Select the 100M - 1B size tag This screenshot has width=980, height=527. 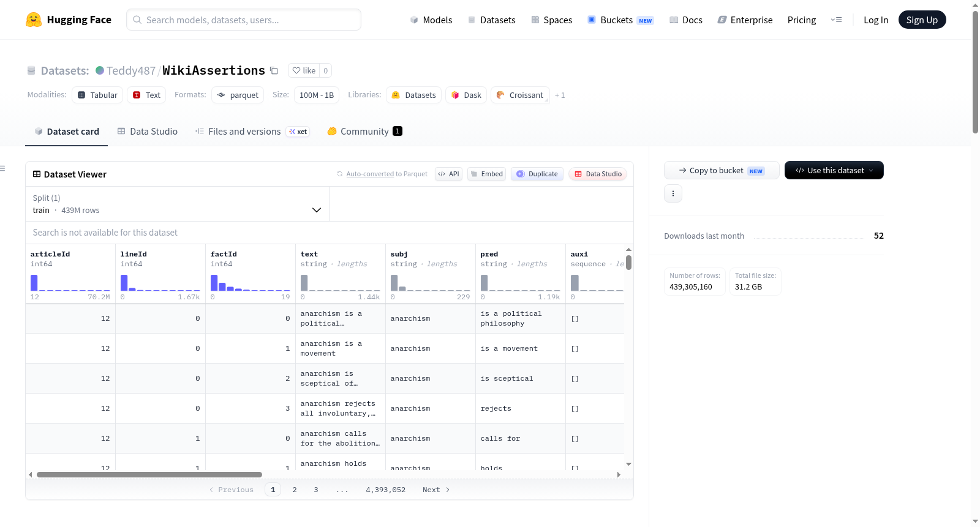click(x=317, y=95)
